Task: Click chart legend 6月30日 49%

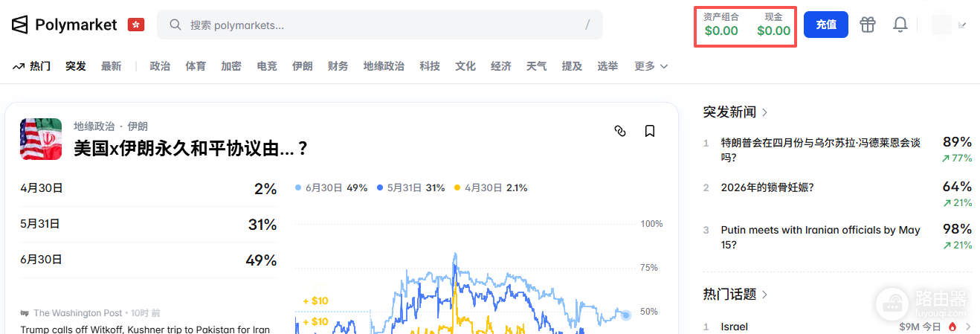Action: point(332,188)
